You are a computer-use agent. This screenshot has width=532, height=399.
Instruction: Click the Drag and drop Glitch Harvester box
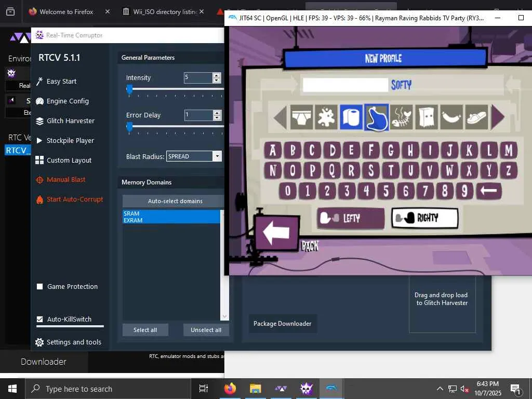coord(442,304)
